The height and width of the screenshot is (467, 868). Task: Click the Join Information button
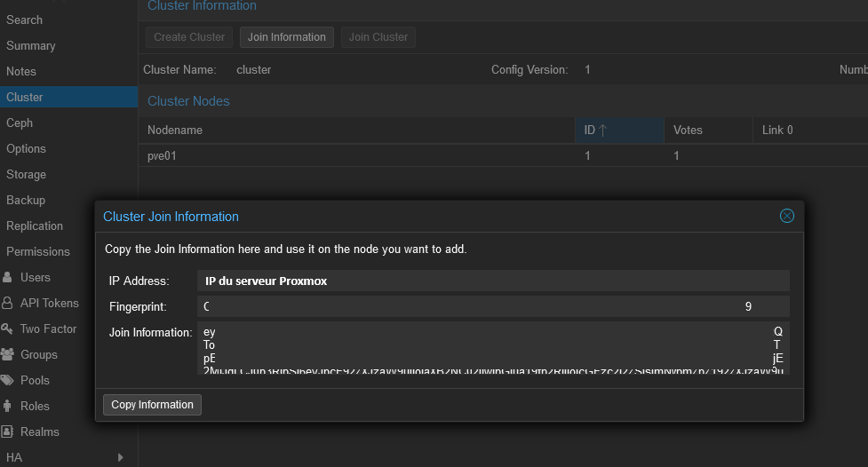click(286, 37)
